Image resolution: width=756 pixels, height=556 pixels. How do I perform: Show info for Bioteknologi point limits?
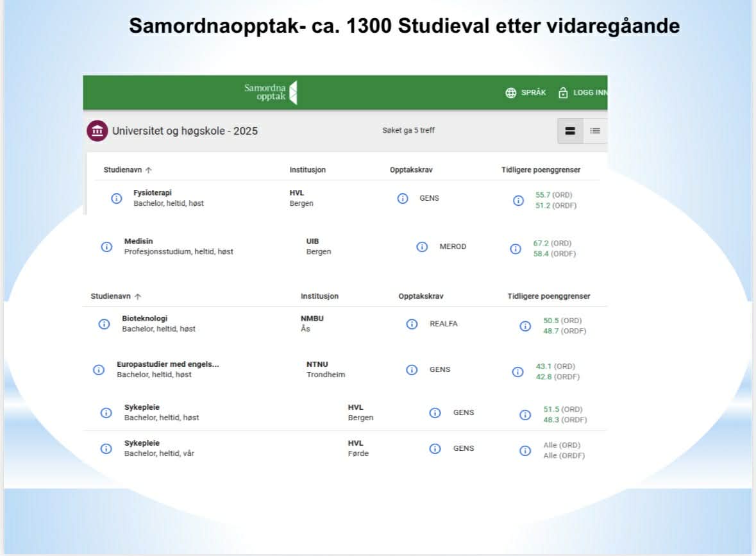(x=525, y=326)
